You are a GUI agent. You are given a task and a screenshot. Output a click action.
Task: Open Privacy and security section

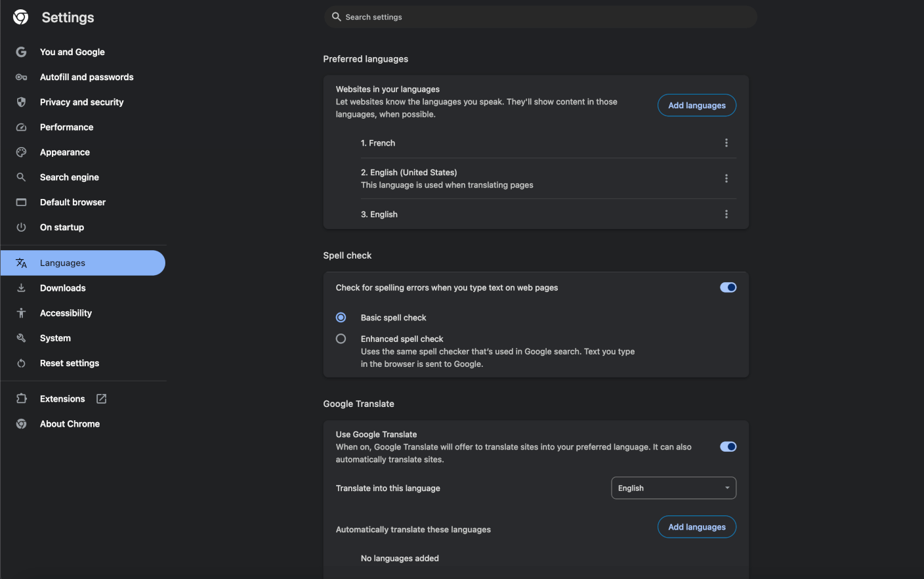pyautogui.click(x=81, y=102)
